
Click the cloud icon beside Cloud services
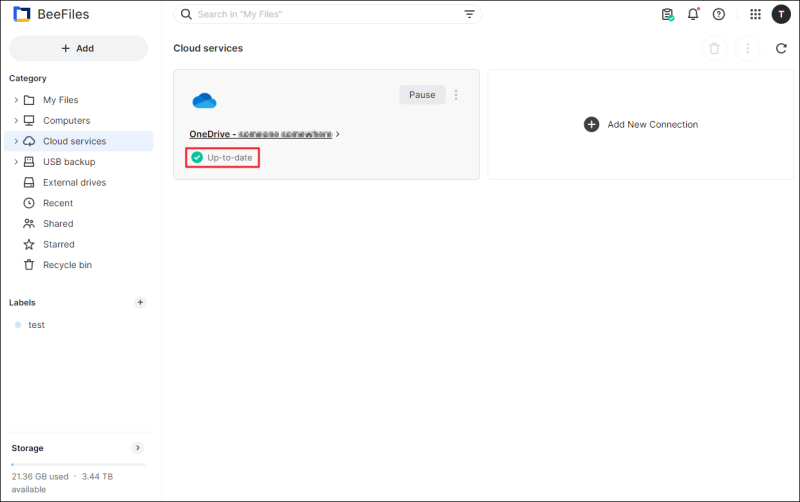(x=29, y=141)
